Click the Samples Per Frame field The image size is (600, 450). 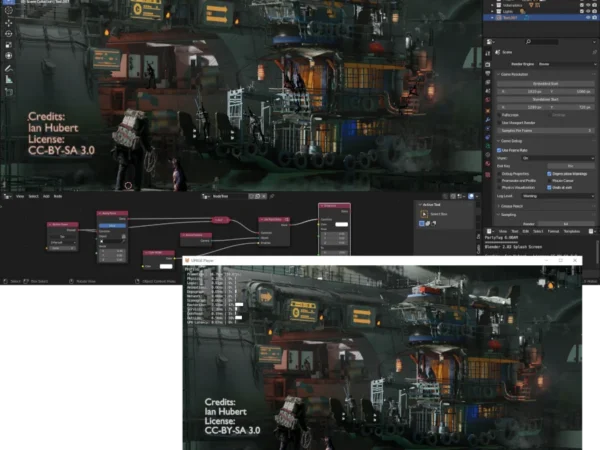click(x=544, y=129)
